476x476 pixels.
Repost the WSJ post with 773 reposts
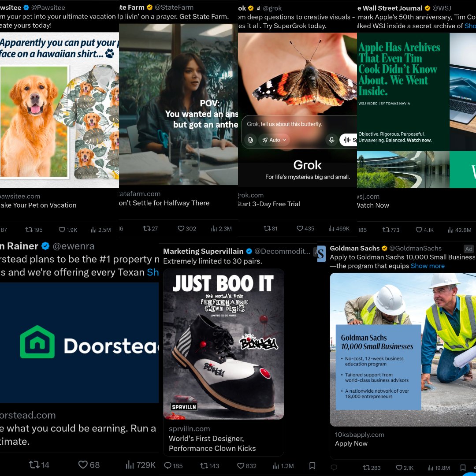390,230
